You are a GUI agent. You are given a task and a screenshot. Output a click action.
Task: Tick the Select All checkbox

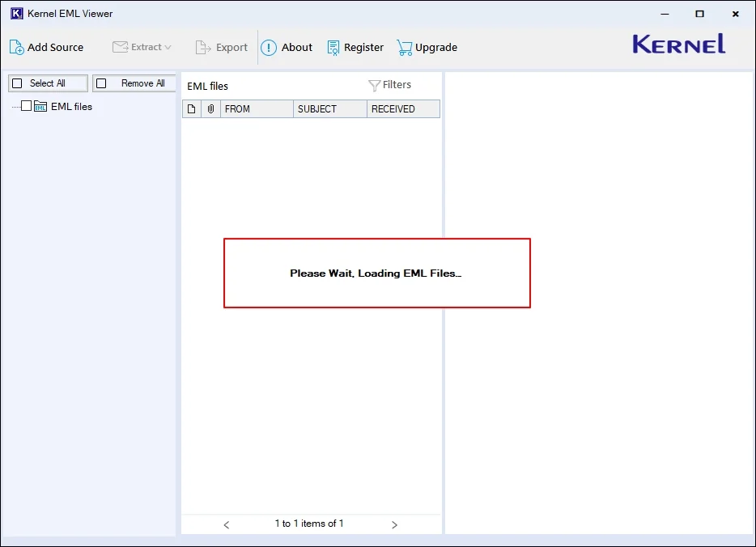[17, 83]
